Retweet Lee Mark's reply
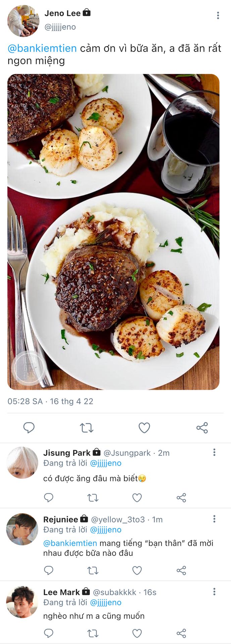The image size is (231, 644). click(93, 633)
